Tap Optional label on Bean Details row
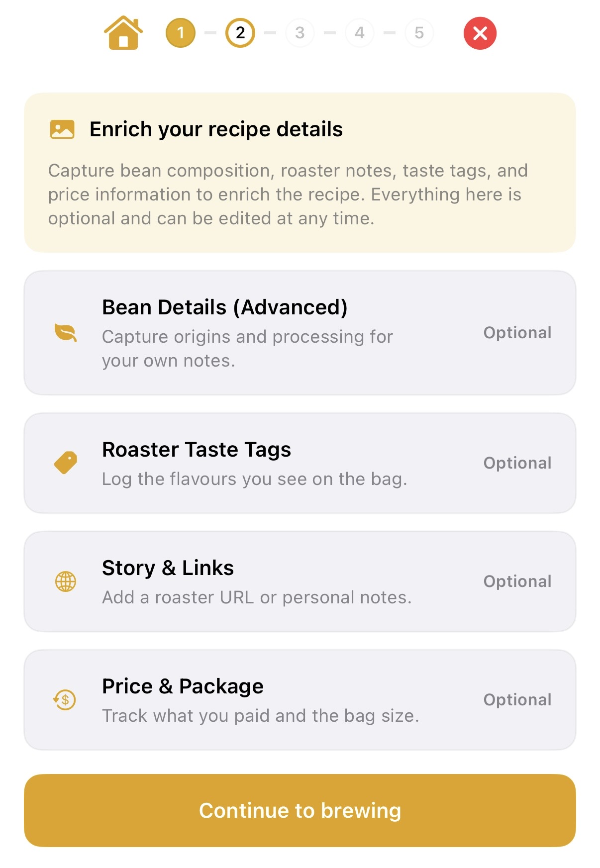 517,333
